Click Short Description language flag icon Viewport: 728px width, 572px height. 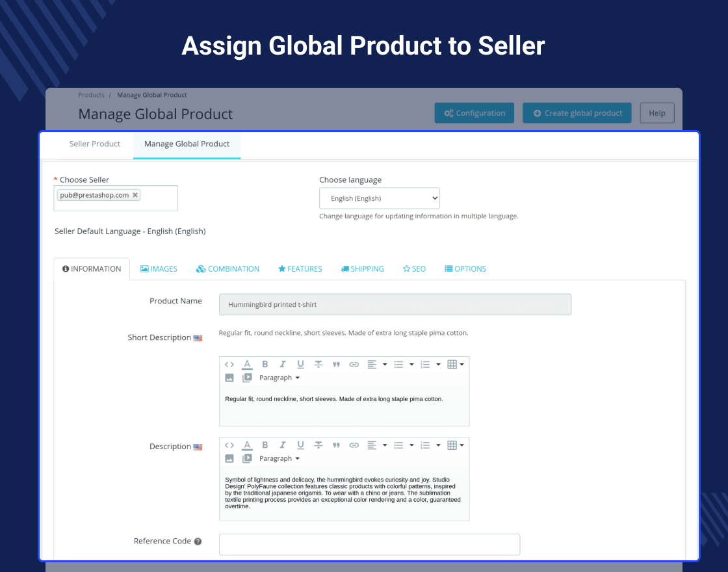click(198, 338)
